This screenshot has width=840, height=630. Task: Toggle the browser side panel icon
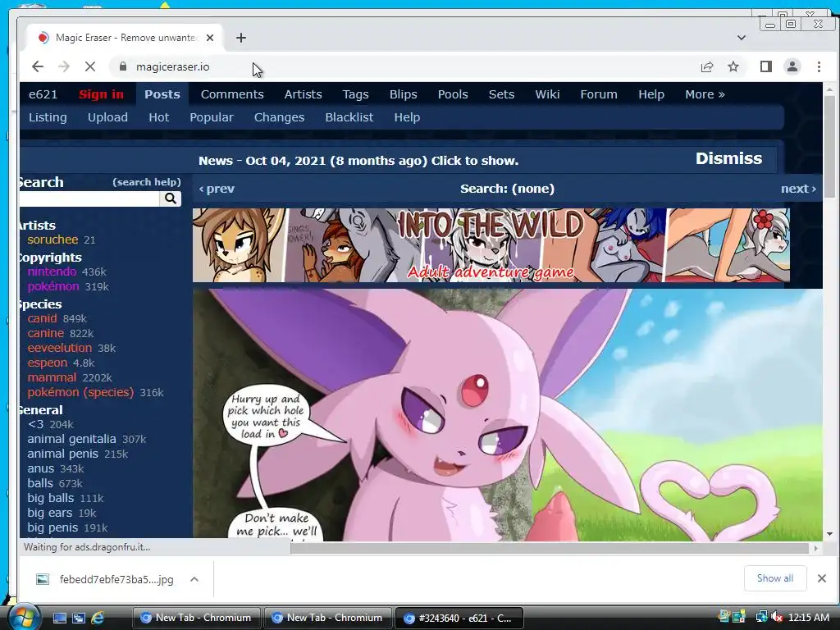pyautogui.click(x=765, y=66)
